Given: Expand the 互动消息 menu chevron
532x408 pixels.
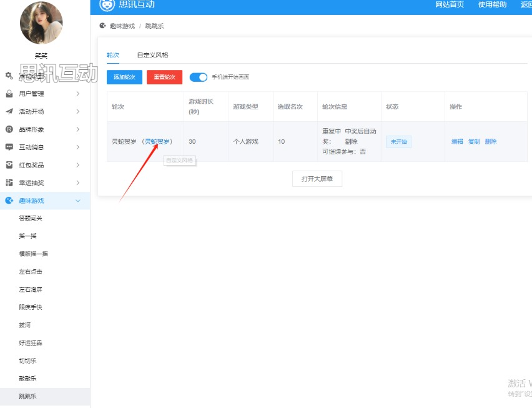Looking at the screenshot, I should 78,147.
